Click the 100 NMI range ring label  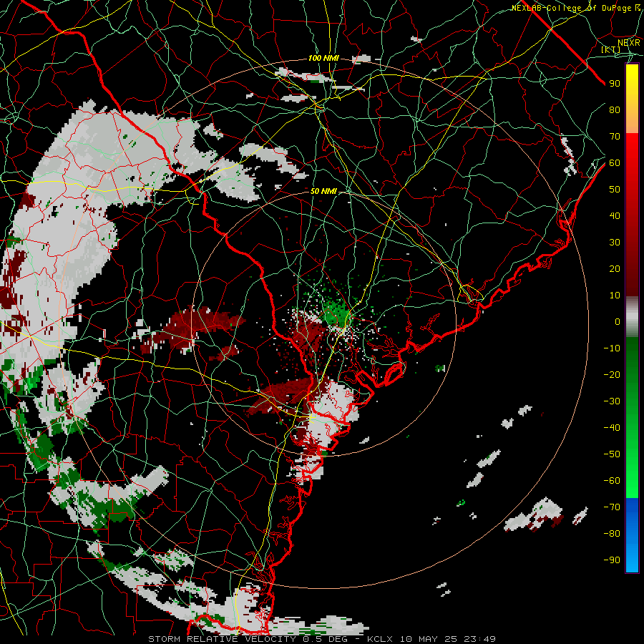(323, 58)
